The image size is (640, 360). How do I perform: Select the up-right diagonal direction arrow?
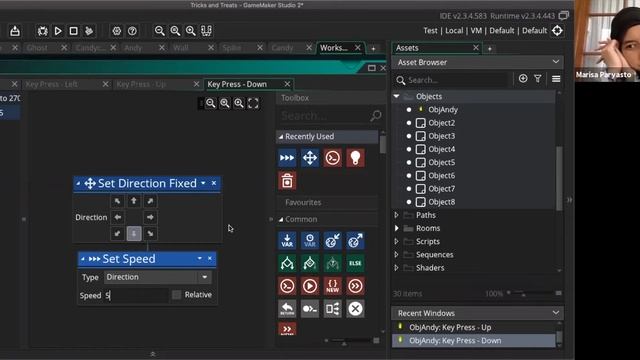[x=150, y=201]
